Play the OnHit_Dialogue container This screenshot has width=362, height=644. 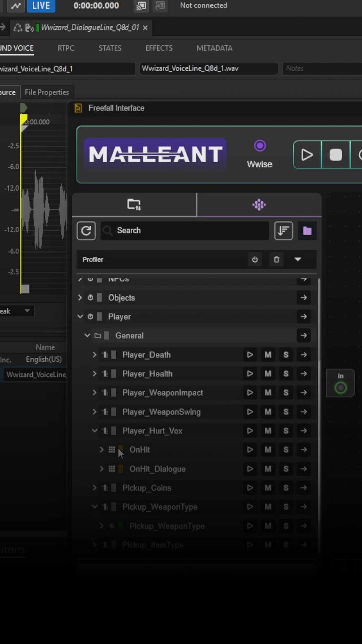coord(250,469)
